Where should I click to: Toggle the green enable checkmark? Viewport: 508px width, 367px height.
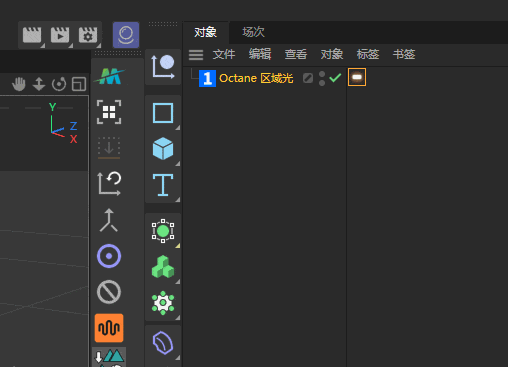[x=335, y=78]
